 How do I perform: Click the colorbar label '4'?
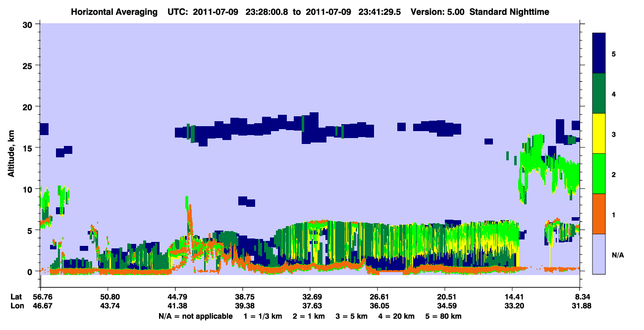click(x=614, y=94)
